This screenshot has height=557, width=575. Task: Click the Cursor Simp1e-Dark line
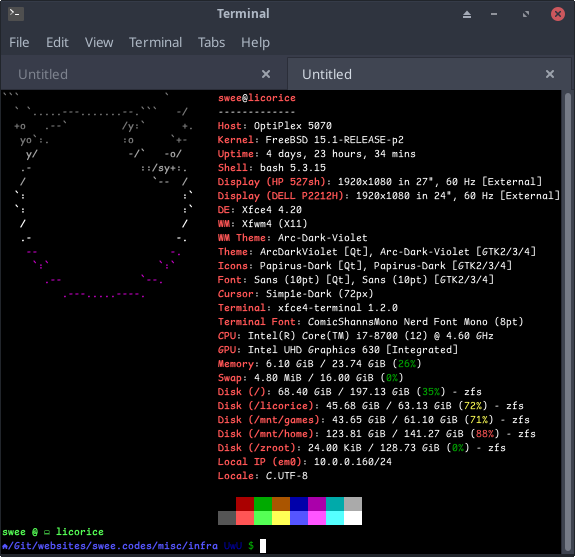click(296, 294)
